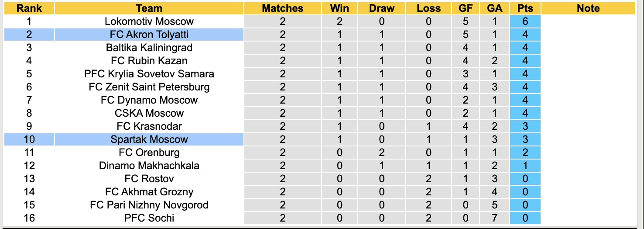Click FC Zenit Saint Petersburg team name
The height and width of the screenshot is (229, 644).
click(149, 87)
